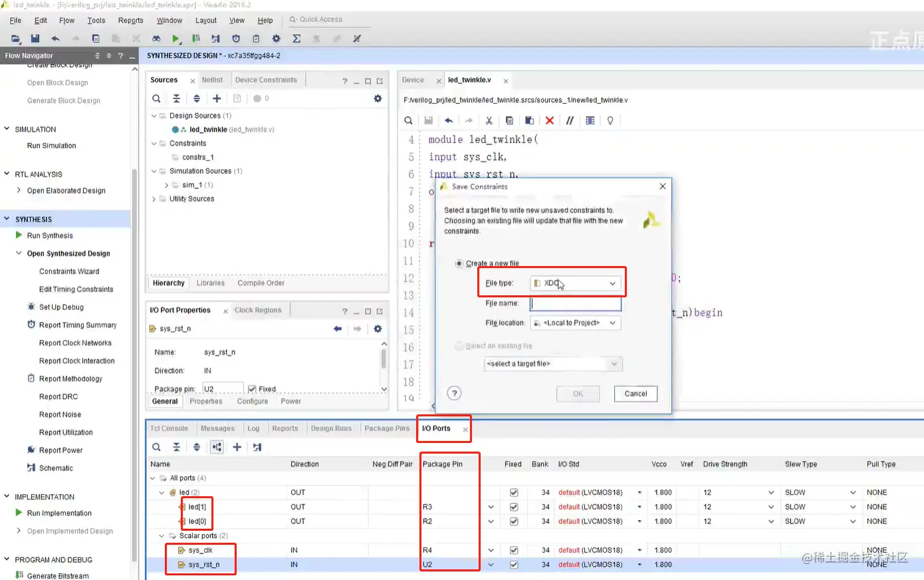924x580 pixels.
Task: Open the Clock Regions tab
Action: pyautogui.click(x=258, y=310)
